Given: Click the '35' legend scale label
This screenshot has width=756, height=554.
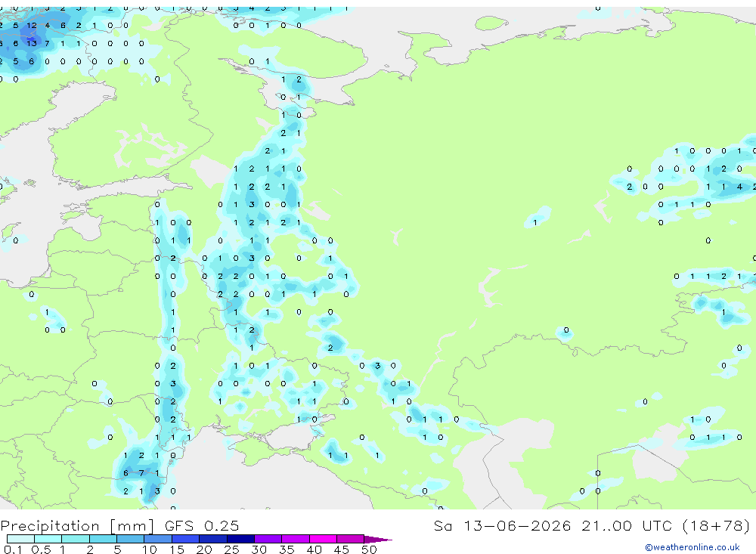Looking at the screenshot, I should (287, 549).
